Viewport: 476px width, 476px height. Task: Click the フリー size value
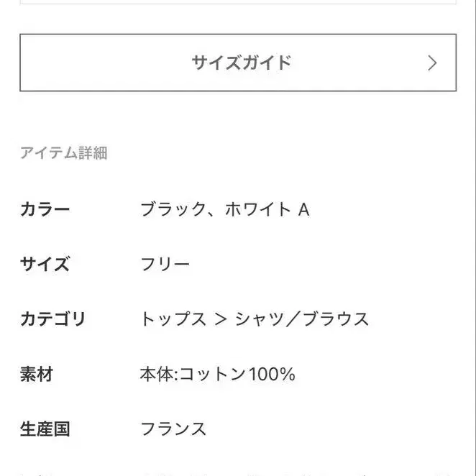(165, 265)
